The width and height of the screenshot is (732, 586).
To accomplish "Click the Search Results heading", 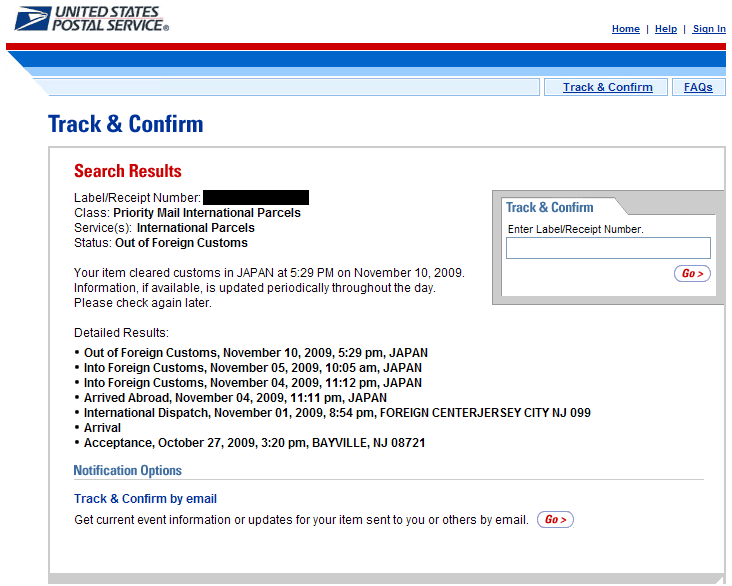I will (127, 171).
